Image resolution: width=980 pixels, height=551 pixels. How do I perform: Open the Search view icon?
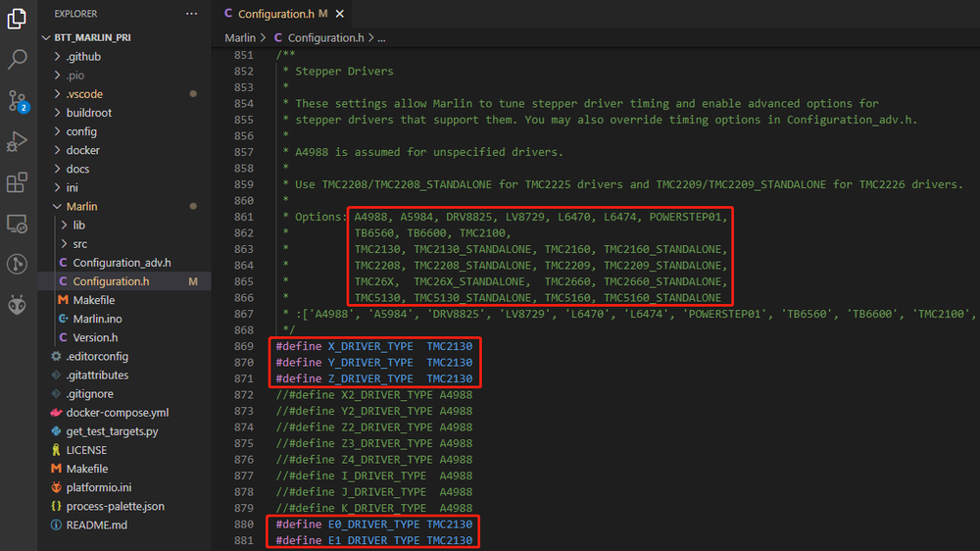(18, 60)
